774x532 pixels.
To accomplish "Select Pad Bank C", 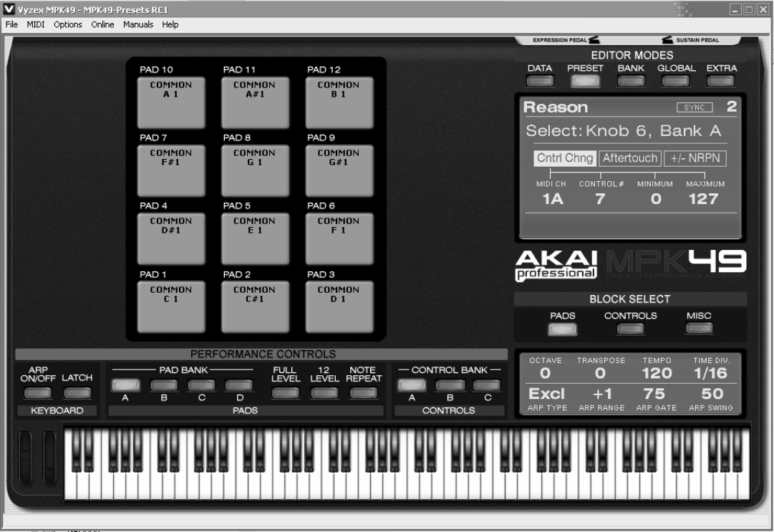I will click(x=201, y=385).
